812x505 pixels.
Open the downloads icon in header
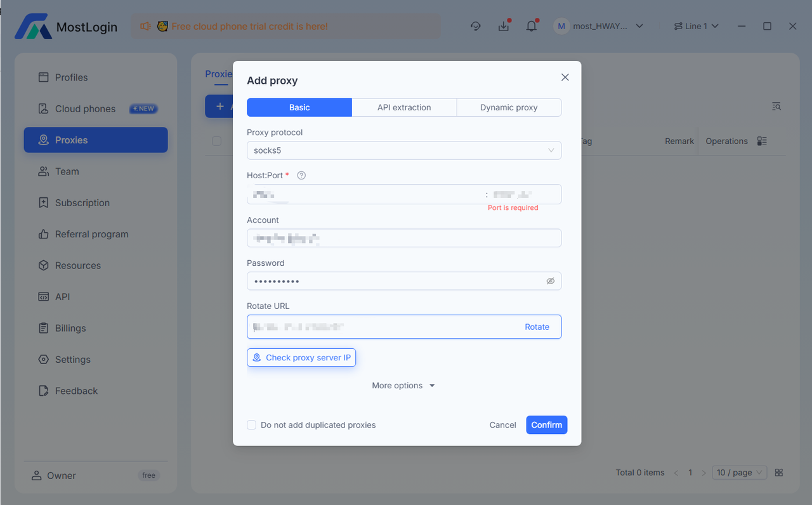[x=504, y=27]
